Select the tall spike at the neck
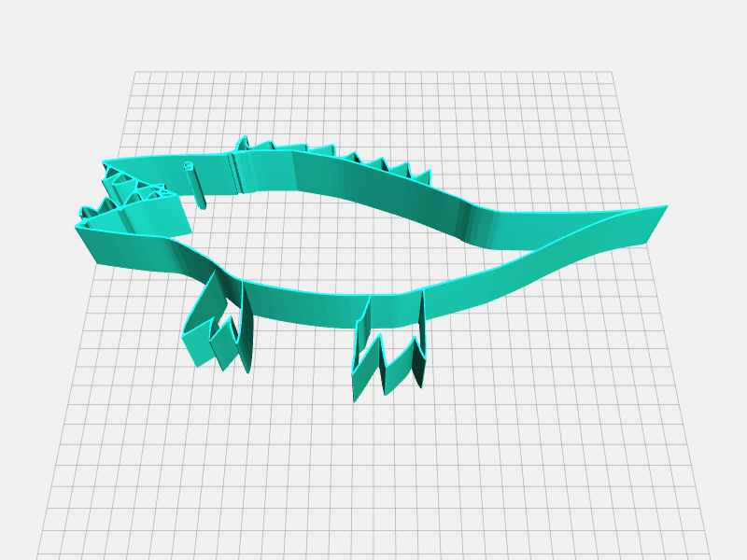Screen dimensions: 747x560 point(242,144)
